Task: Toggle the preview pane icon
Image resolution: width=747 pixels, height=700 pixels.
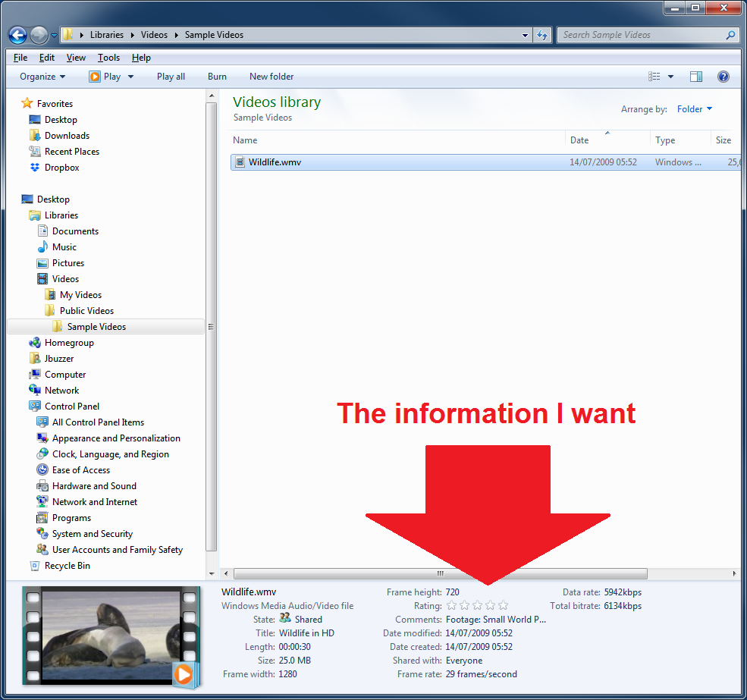Action: click(x=696, y=77)
